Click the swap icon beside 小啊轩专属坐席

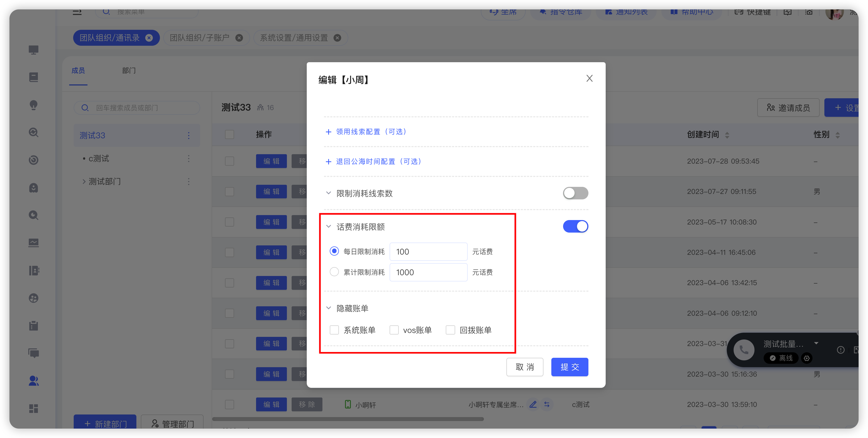tap(547, 404)
